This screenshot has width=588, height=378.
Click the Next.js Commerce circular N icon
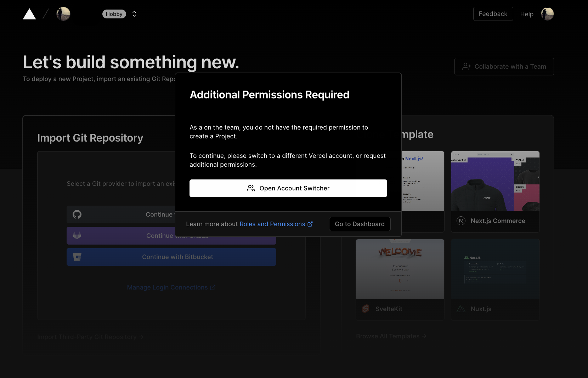[x=461, y=220]
